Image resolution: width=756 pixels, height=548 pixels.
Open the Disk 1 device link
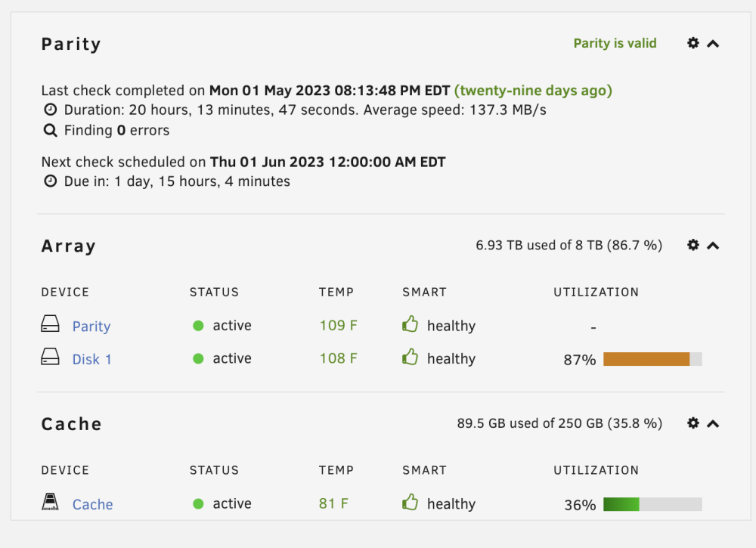click(91, 359)
